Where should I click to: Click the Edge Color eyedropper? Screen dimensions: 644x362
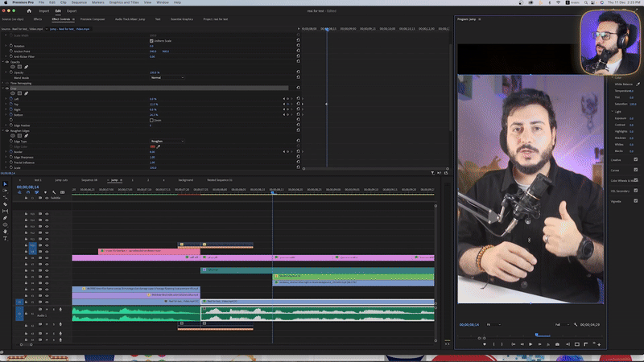(x=159, y=146)
